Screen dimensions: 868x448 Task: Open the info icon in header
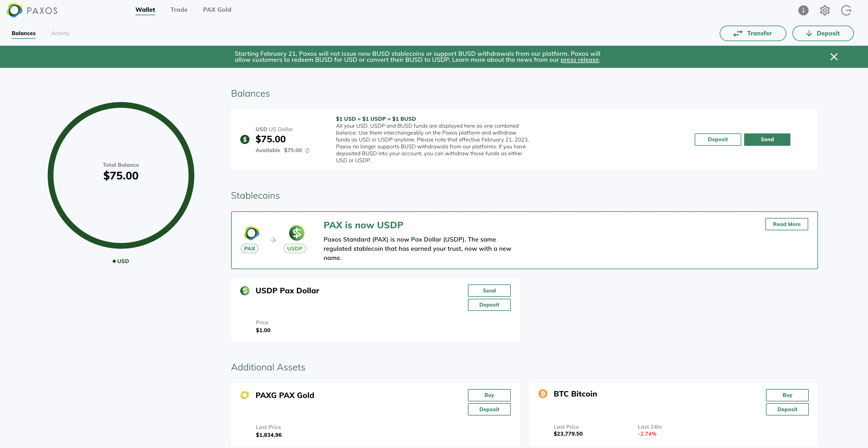[x=803, y=10]
